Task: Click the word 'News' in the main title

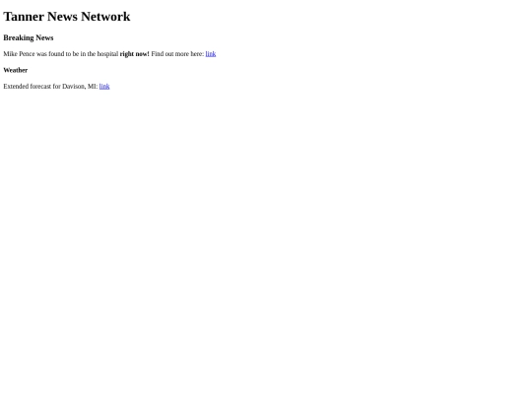Action: click(62, 17)
